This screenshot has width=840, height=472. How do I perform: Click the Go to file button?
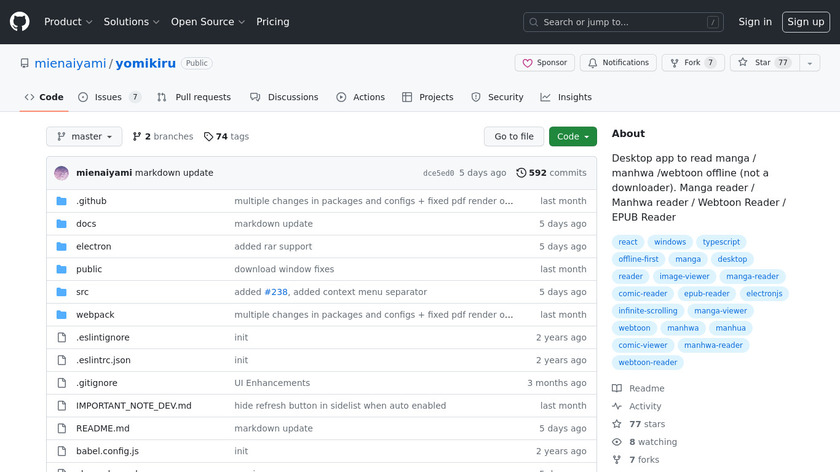(514, 137)
